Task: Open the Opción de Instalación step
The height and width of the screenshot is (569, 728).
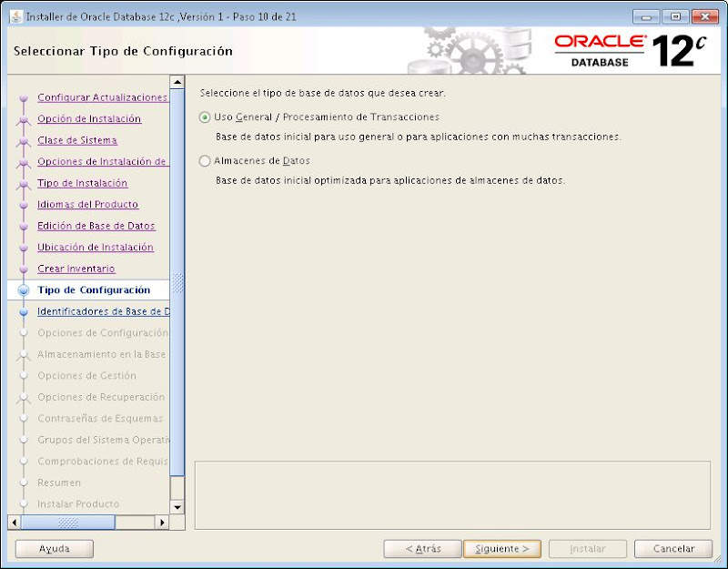Action: pyautogui.click(x=89, y=118)
